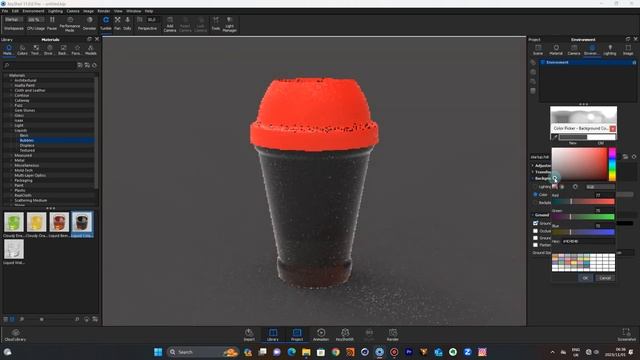Click the rainbow hue strip in the Color Picker
Viewport: 640px width, 360px height.
612,164
